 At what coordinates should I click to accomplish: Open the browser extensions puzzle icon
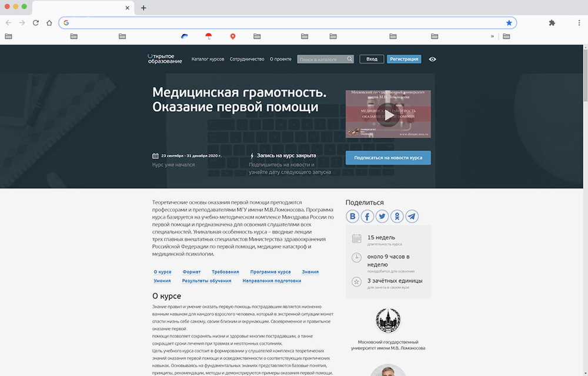point(552,23)
